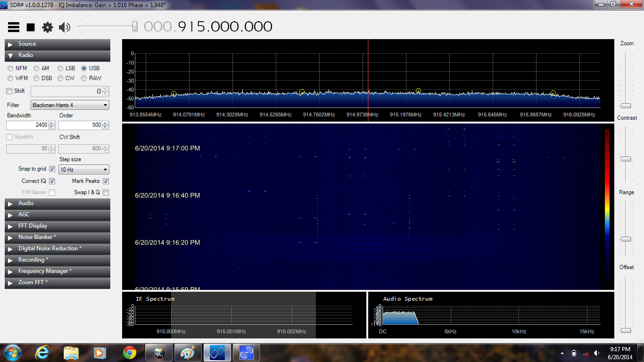Open the Paint app in taskbar
The width and height of the screenshot is (644, 362).
(x=188, y=353)
